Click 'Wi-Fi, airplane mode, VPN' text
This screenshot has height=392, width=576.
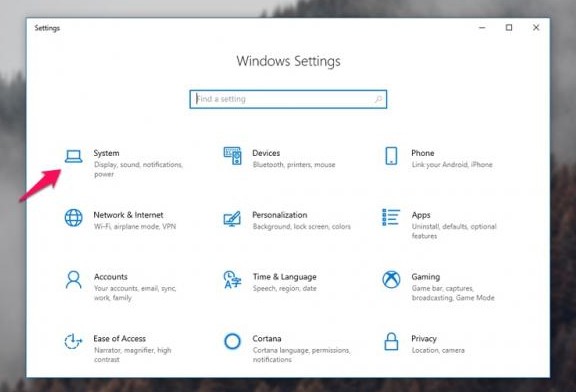click(135, 226)
